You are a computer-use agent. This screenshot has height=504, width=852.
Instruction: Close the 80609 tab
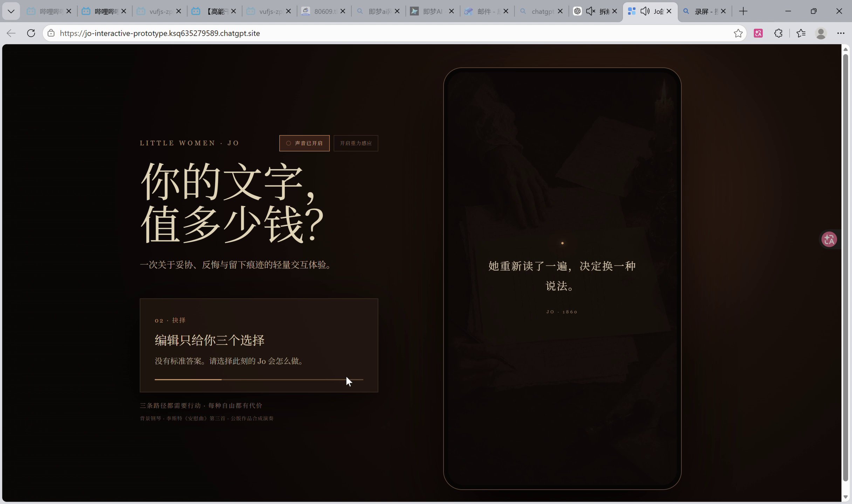[x=343, y=11]
